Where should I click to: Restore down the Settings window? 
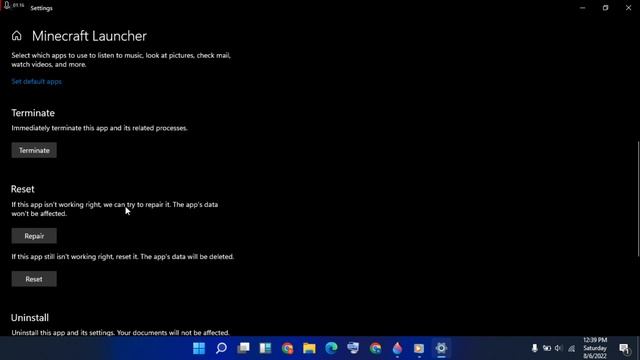(605, 8)
